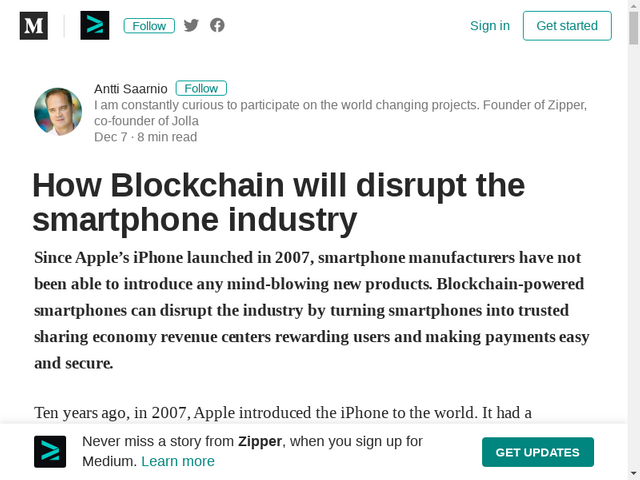Viewport: 640px width, 480px height.
Task: Click the Dec 7 post date
Action: pyautogui.click(x=111, y=137)
